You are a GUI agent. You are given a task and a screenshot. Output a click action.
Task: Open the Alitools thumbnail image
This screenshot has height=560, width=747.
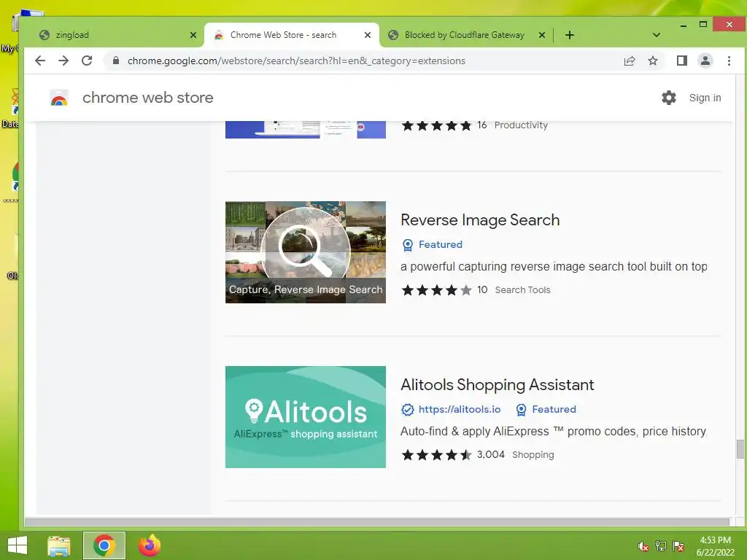(x=306, y=416)
